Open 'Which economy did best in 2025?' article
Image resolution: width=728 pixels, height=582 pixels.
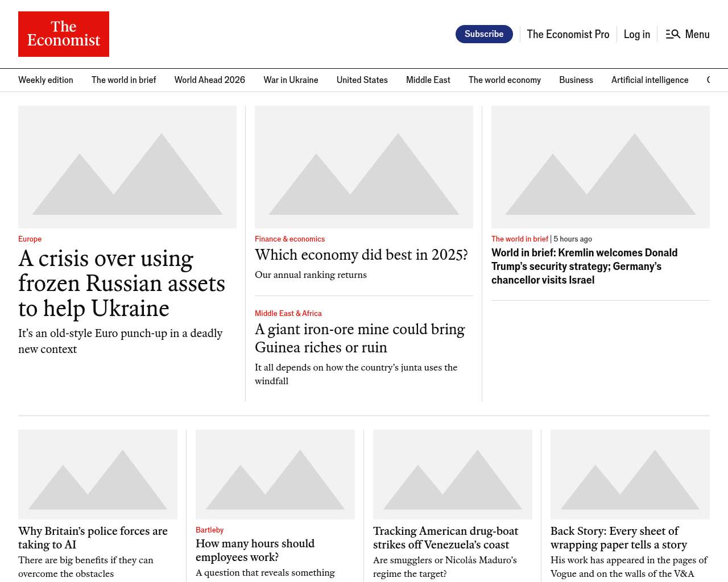coord(361,255)
